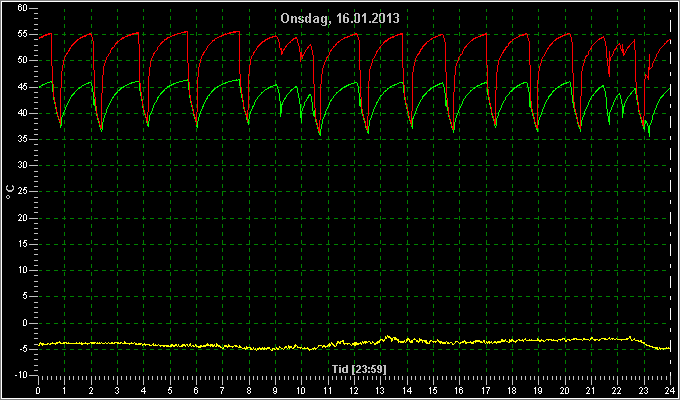This screenshot has height=400, width=680.
Task: Click the 30 temperature axis label
Action: (23, 165)
